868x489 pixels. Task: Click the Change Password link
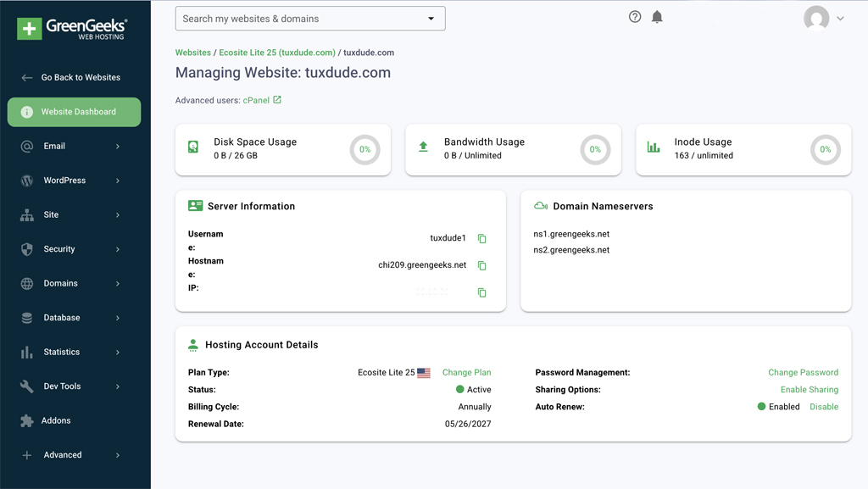(x=804, y=372)
